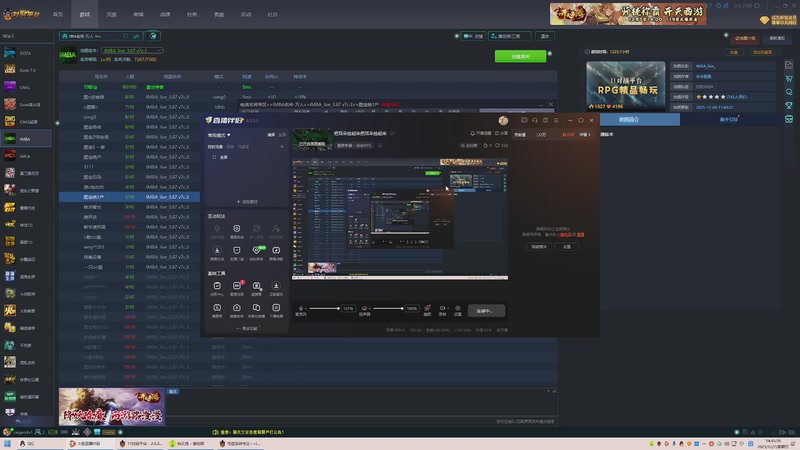Open the IMBA_live_3.67 v7c.3 map version dropdown
800x450 pixels.
point(132,51)
